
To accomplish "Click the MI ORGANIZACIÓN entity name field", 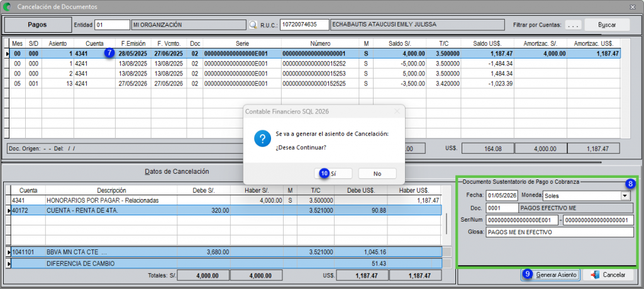I will coord(189,25).
